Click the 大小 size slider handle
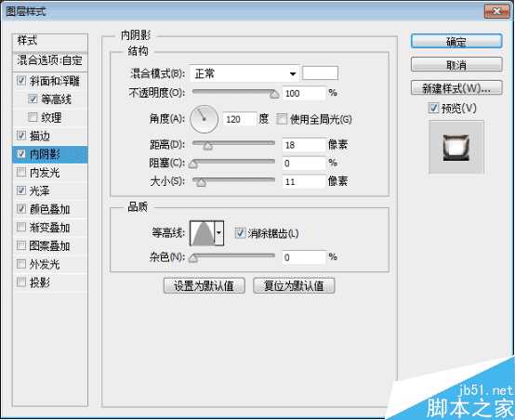 click(x=201, y=182)
